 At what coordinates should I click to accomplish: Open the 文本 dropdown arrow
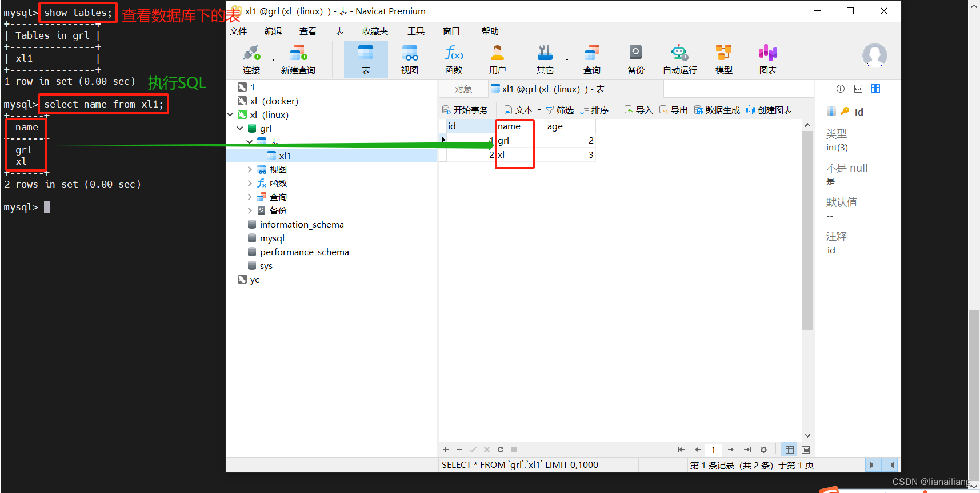[539, 110]
